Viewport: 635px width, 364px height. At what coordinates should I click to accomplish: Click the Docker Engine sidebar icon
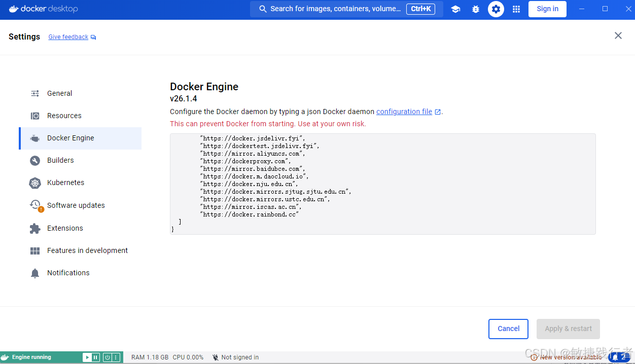[x=35, y=138]
